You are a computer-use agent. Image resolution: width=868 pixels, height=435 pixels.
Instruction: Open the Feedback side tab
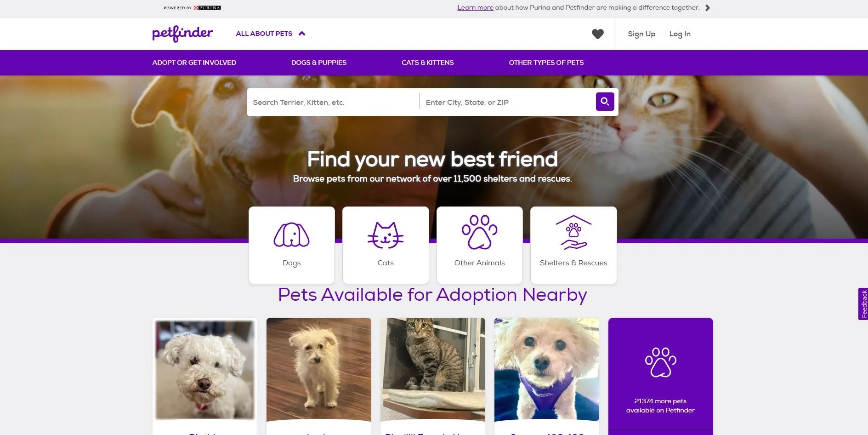863,304
